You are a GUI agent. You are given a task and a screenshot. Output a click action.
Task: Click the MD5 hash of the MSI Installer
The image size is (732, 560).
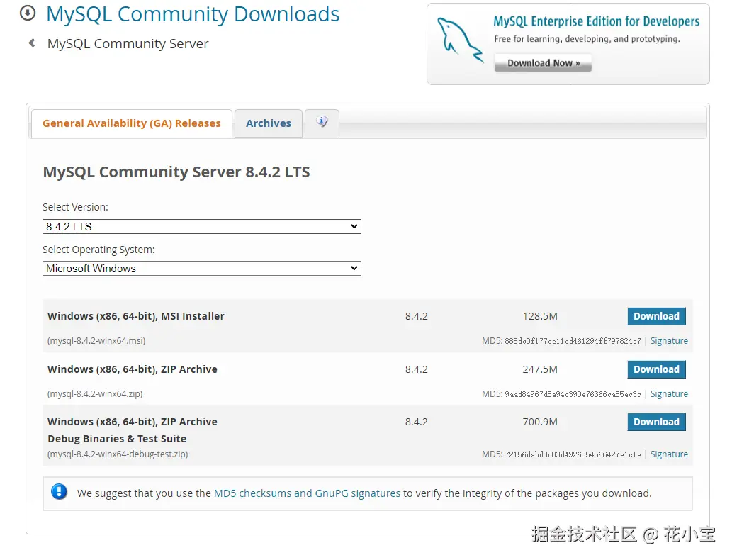pyautogui.click(x=573, y=342)
